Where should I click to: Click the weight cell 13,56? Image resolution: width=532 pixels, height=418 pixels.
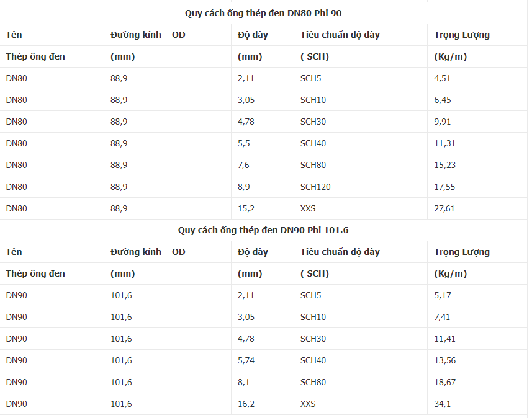click(444, 360)
